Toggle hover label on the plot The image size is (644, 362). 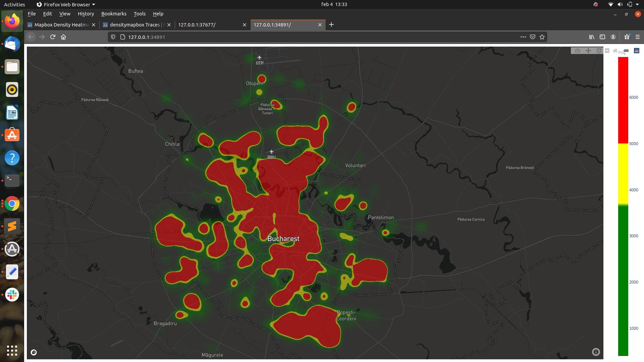point(626,51)
